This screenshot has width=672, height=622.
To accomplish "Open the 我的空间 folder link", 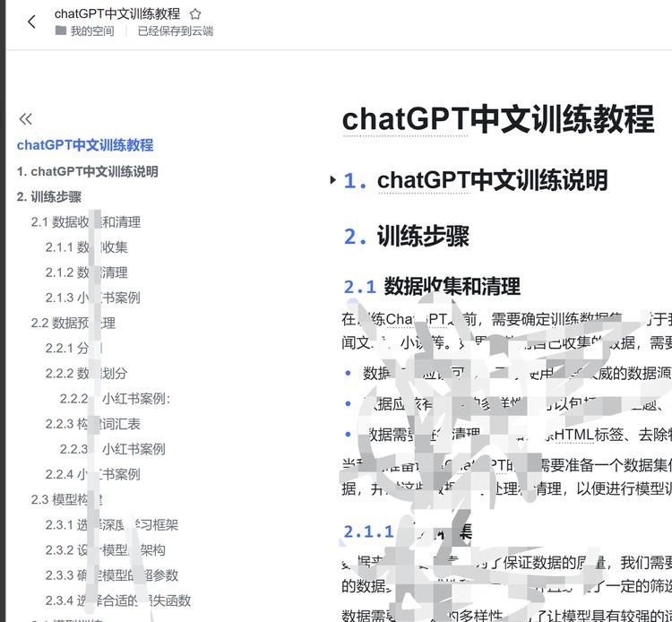I will coord(85,30).
